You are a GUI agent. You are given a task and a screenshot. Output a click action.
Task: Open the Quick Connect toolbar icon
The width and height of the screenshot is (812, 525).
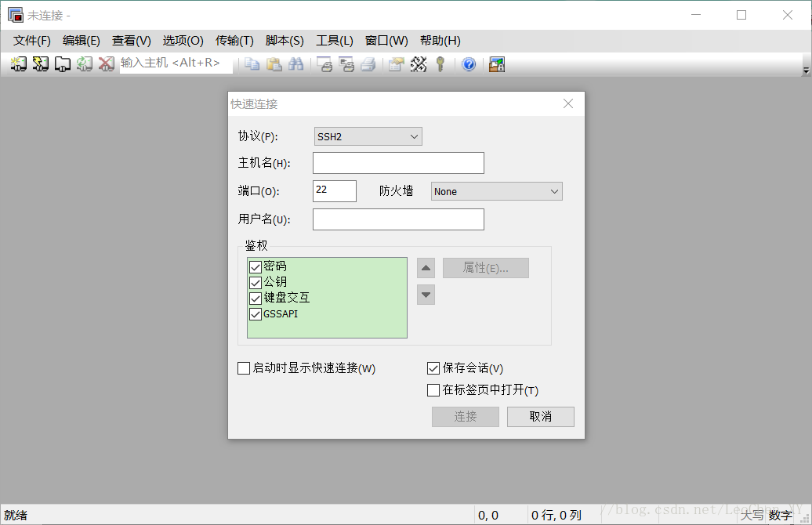tap(40, 64)
